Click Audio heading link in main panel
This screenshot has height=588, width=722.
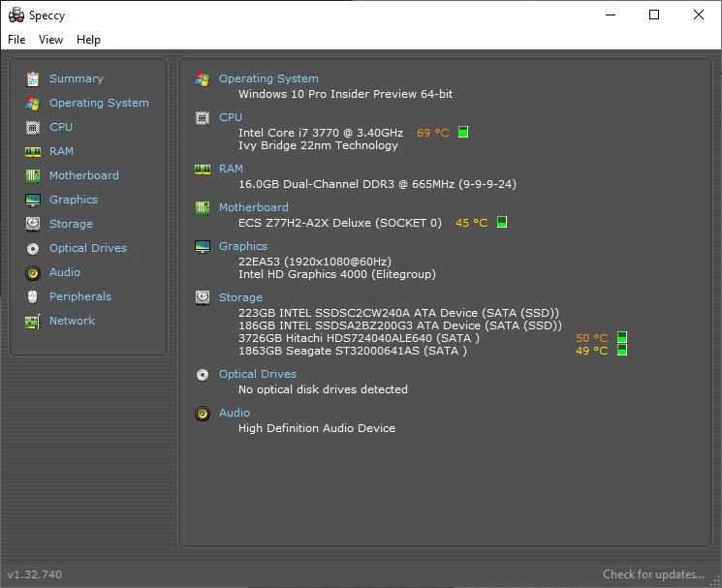[x=235, y=413]
